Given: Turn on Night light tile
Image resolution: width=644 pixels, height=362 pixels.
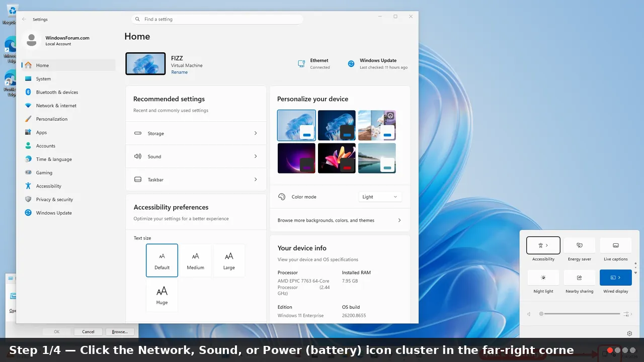Looking at the screenshot, I should [543, 278].
